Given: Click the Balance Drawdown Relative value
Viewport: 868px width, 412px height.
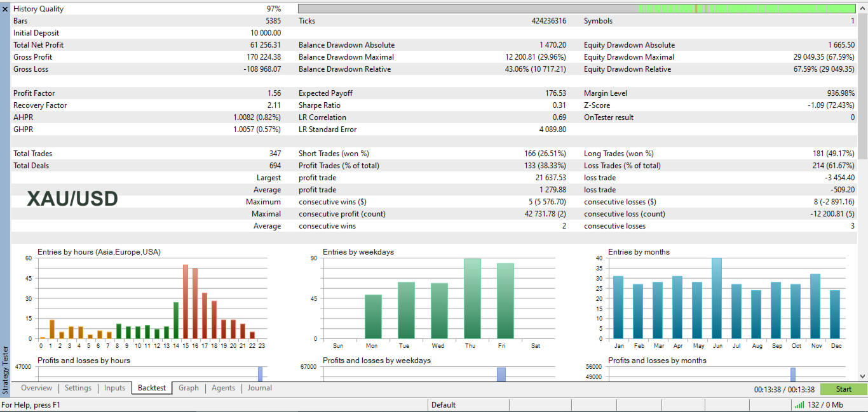Looking at the screenshot, I should pyautogui.click(x=536, y=69).
